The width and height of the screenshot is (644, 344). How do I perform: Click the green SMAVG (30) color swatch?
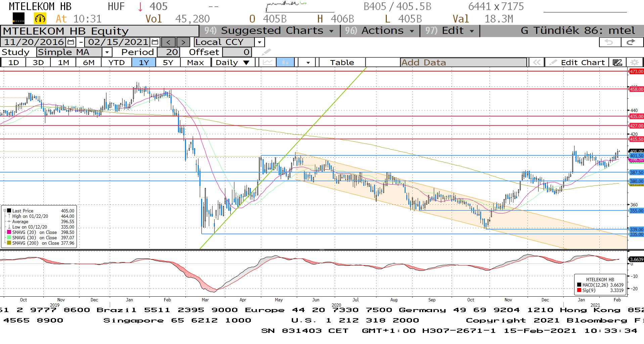pyautogui.click(x=9, y=238)
